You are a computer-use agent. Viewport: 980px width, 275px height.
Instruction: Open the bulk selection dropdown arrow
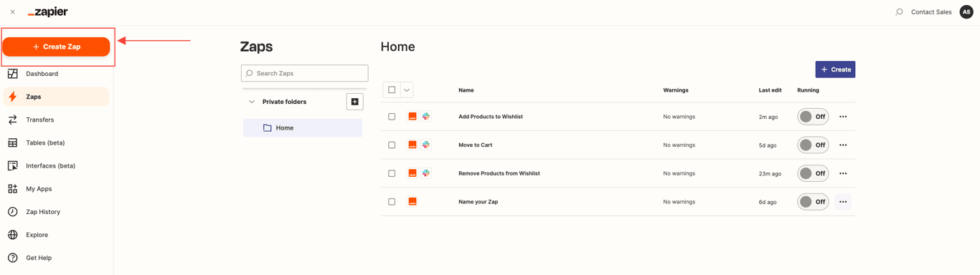pos(407,90)
